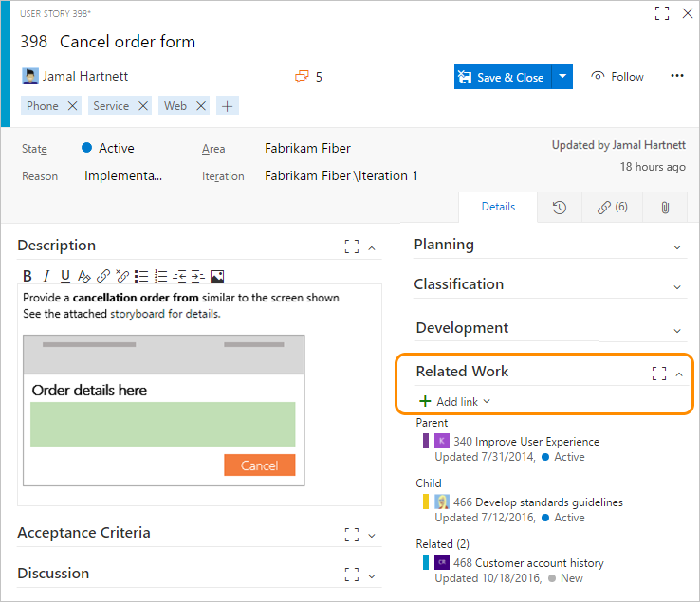Insert a numbered list in Description
Image resolution: width=700 pixels, height=602 pixels.
(160, 276)
